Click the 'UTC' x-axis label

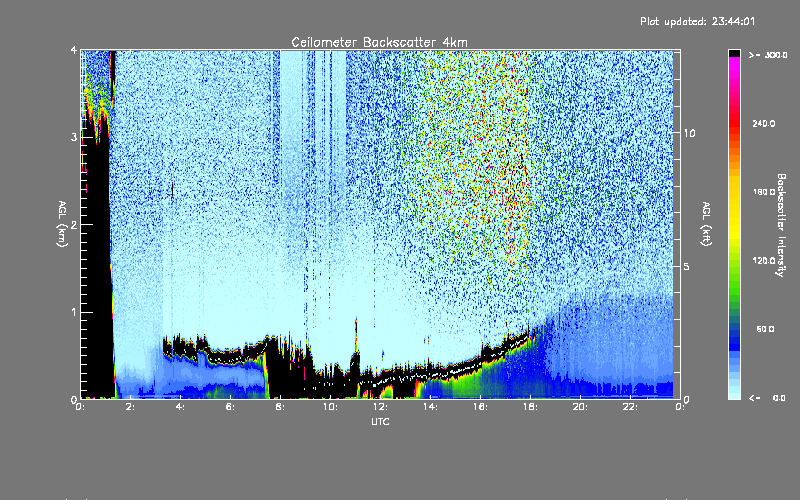[380, 421]
